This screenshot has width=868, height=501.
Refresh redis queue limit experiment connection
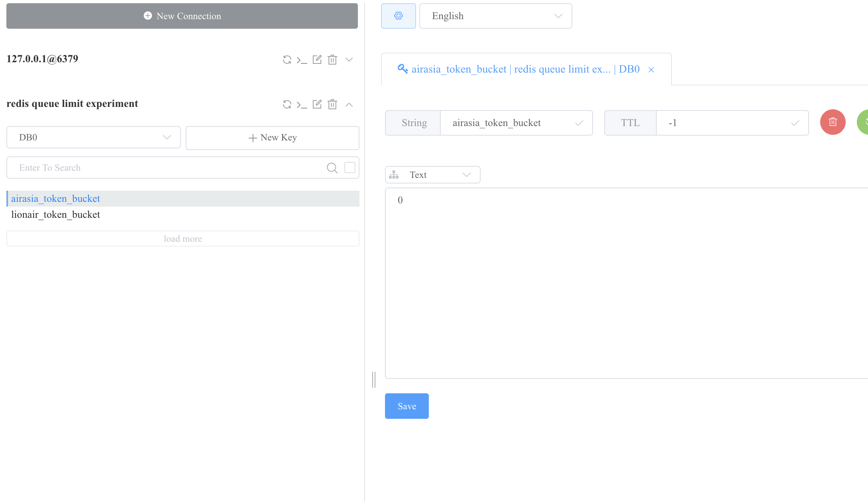[287, 105]
